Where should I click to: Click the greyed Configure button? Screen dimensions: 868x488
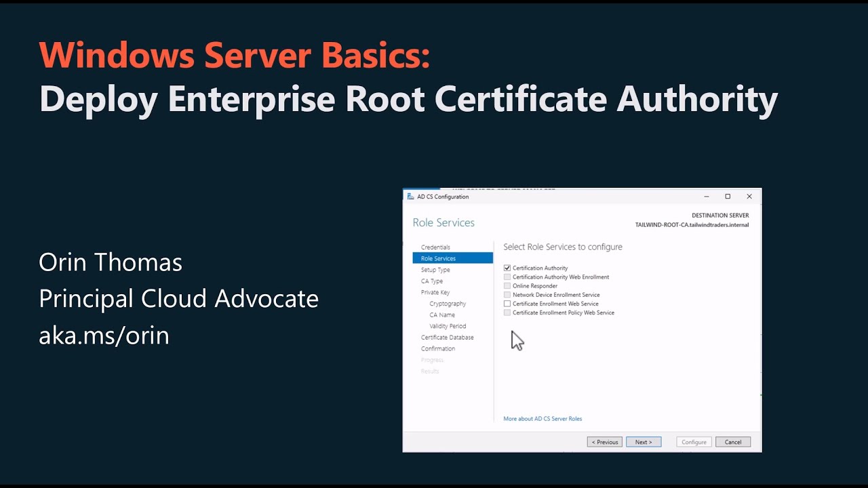point(694,442)
